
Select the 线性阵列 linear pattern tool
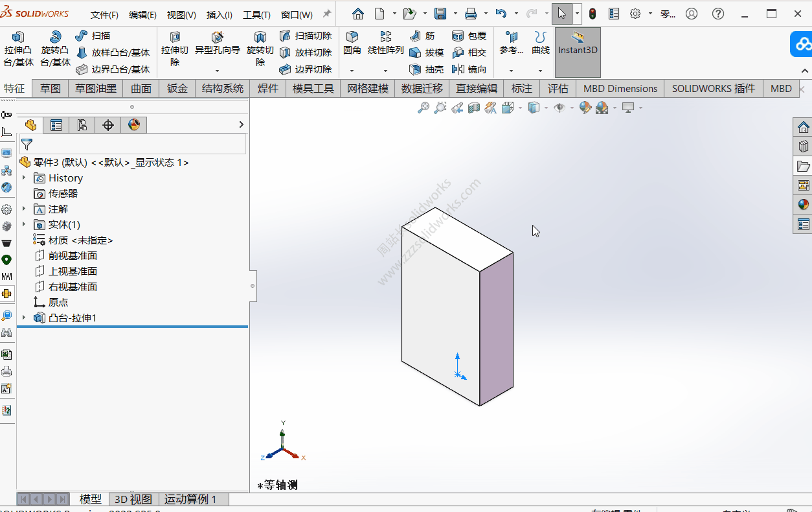385,43
